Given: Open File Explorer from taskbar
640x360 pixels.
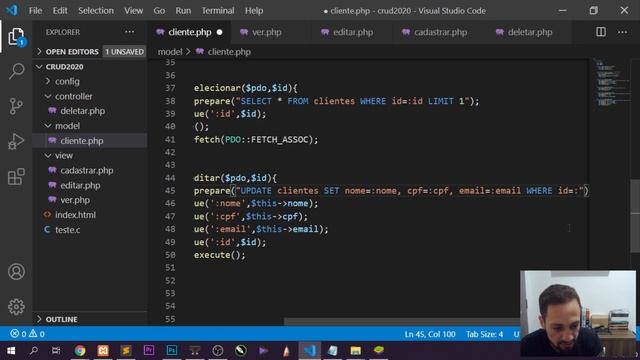Looking at the screenshot, I should pos(356,350).
